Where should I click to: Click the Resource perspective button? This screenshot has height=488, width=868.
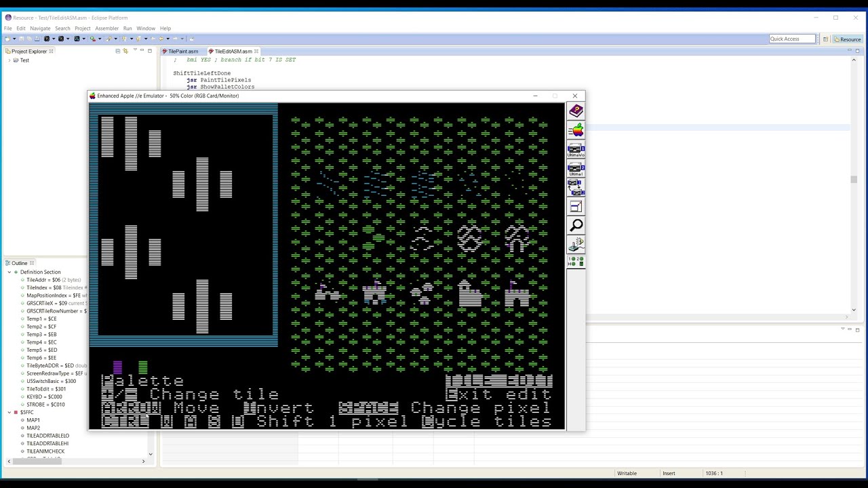point(848,39)
